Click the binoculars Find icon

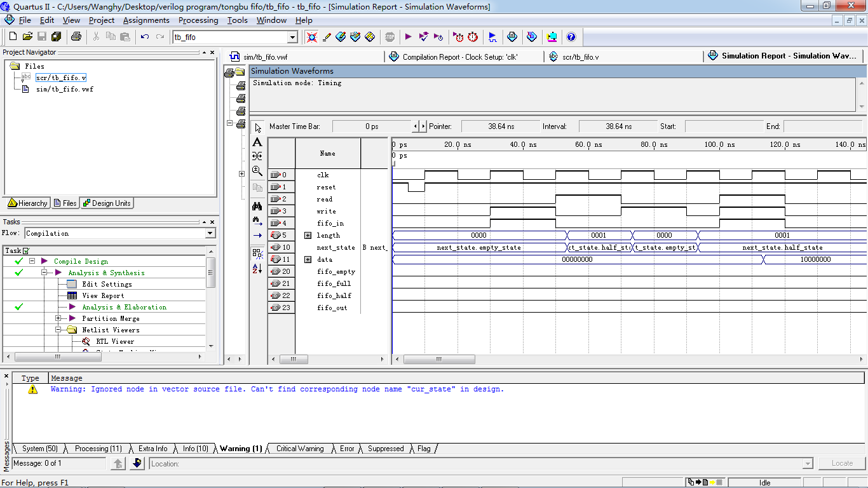(257, 206)
